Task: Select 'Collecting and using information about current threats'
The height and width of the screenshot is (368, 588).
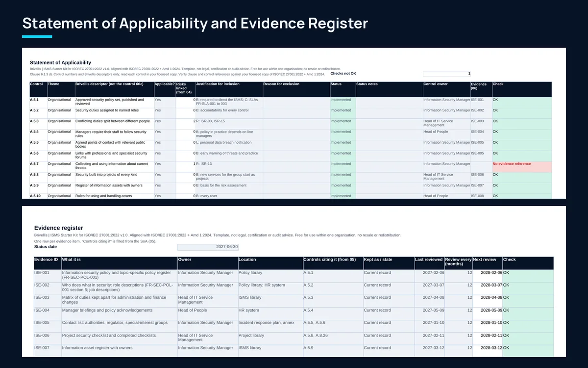Action: coord(114,167)
